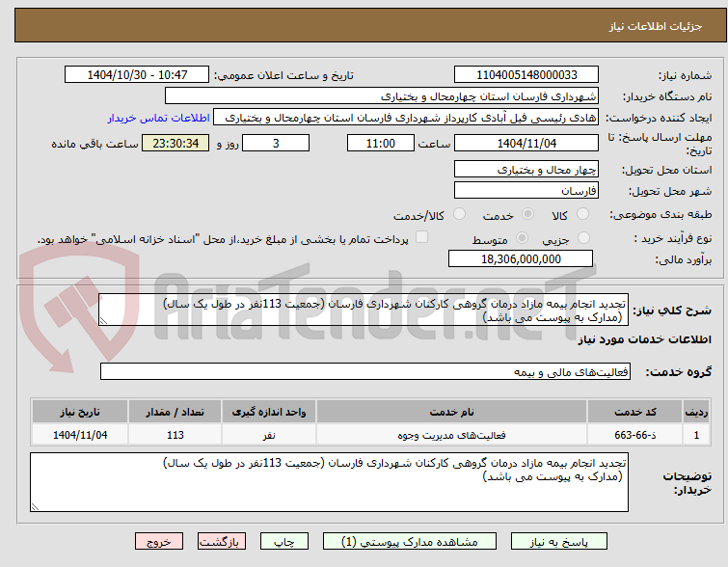Image resolution: width=728 pixels, height=567 pixels.
Task: Click service name cell فعالیت‌های مدیریت وجوه
Action: (x=451, y=435)
